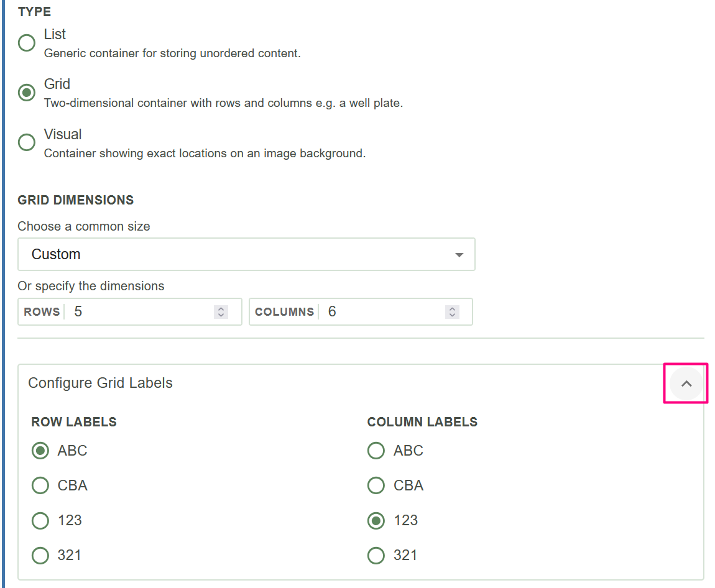Decrease columns with the stepper down arrow

pyautogui.click(x=453, y=315)
